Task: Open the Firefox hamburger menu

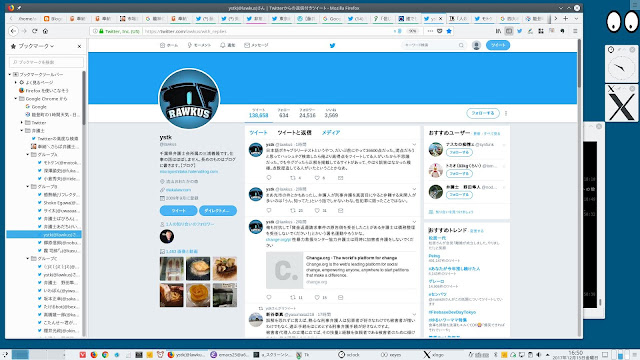Action: [575, 31]
